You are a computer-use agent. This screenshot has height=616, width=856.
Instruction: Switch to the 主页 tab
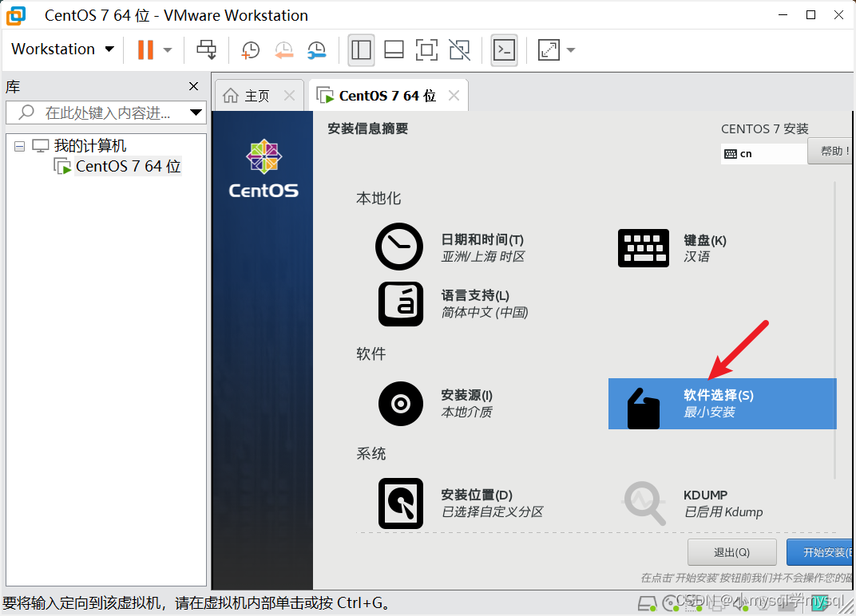pos(259,94)
